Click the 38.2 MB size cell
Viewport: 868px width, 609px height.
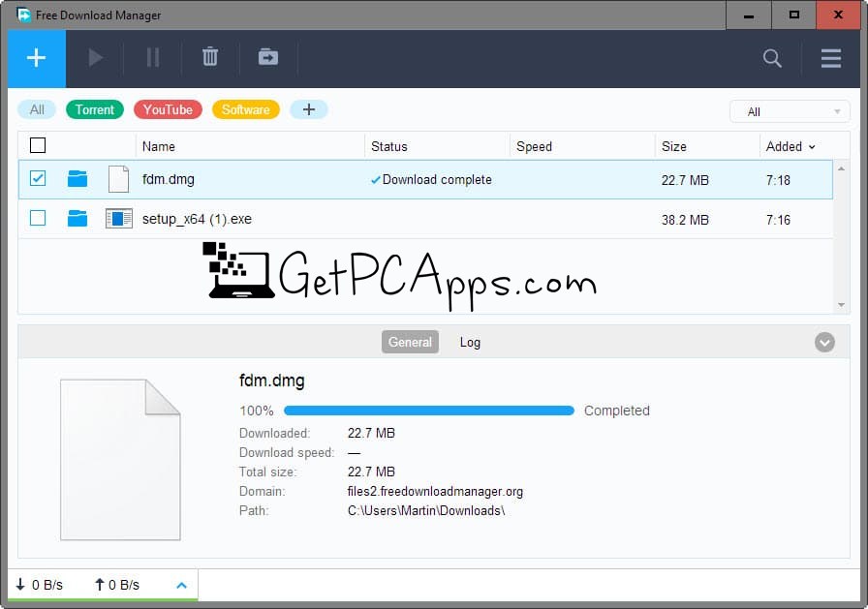coord(685,220)
